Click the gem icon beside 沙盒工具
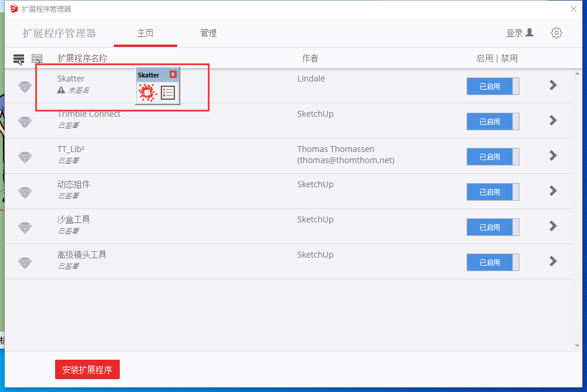 [25, 228]
